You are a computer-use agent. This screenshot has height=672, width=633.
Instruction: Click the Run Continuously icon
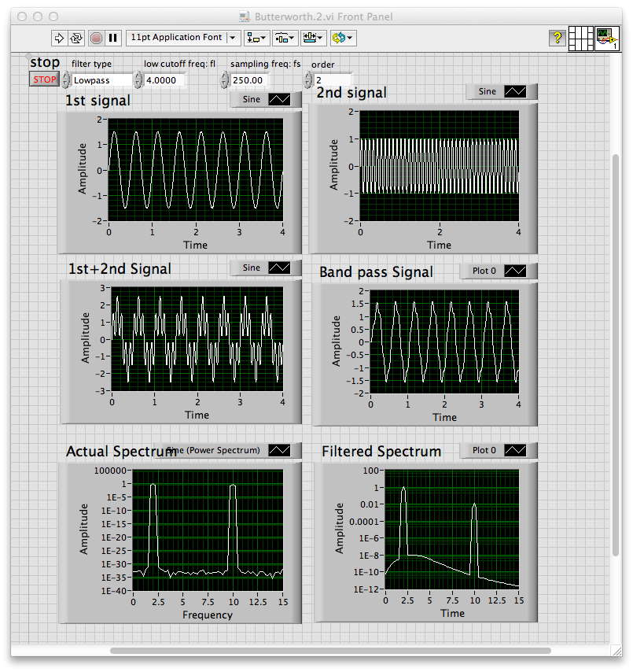click(76, 38)
